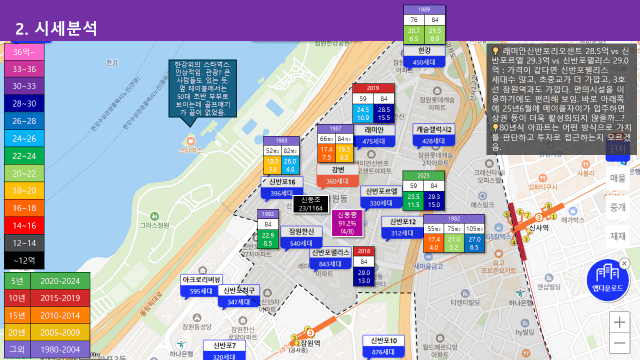Open the 아크로리버뷰 595세대 label
The width and height of the screenshot is (640, 360).
coord(201,285)
